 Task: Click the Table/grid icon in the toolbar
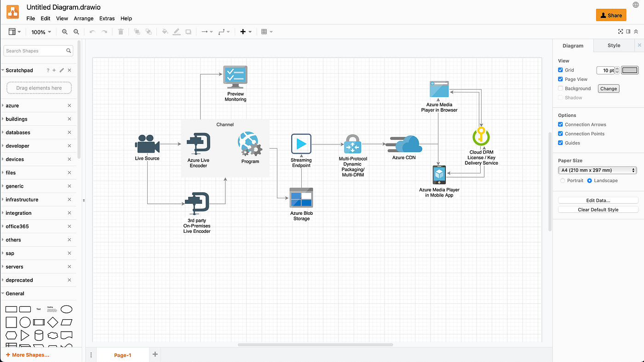(264, 32)
